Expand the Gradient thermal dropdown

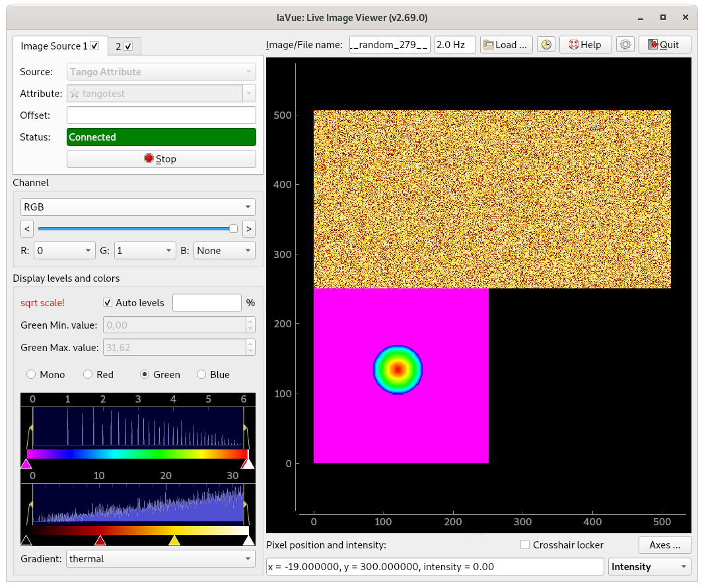pos(161,558)
